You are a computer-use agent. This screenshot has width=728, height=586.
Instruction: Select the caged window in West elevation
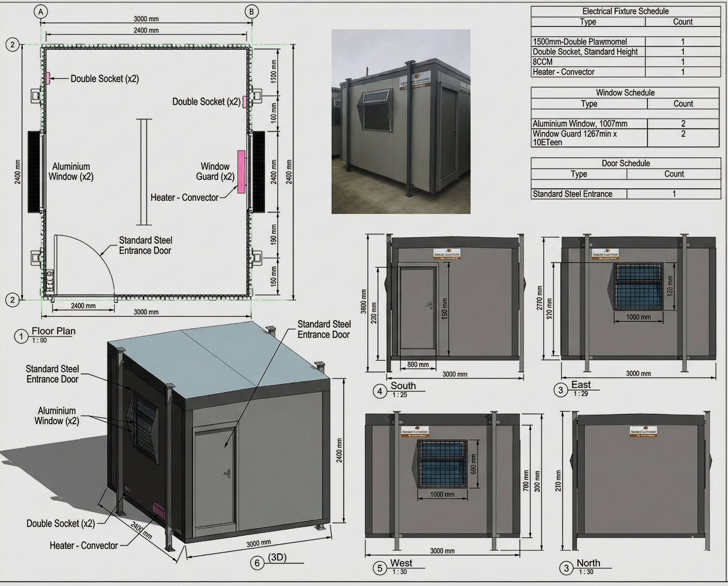click(443, 464)
